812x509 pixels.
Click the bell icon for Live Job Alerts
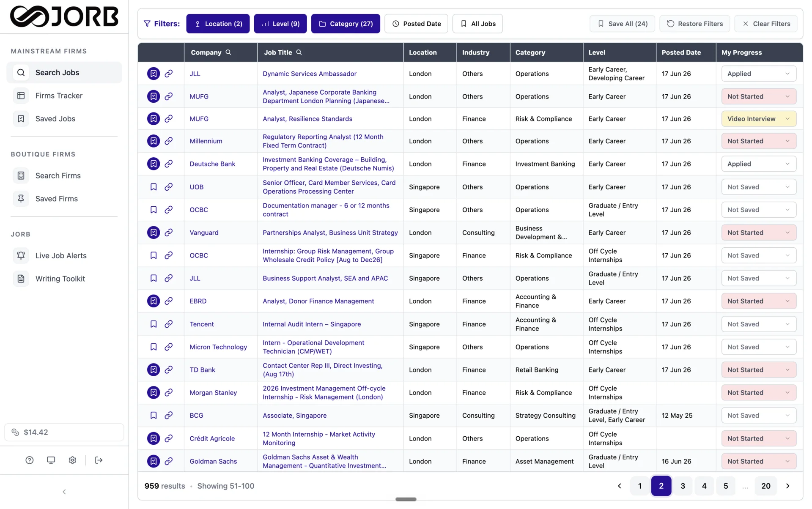click(21, 255)
